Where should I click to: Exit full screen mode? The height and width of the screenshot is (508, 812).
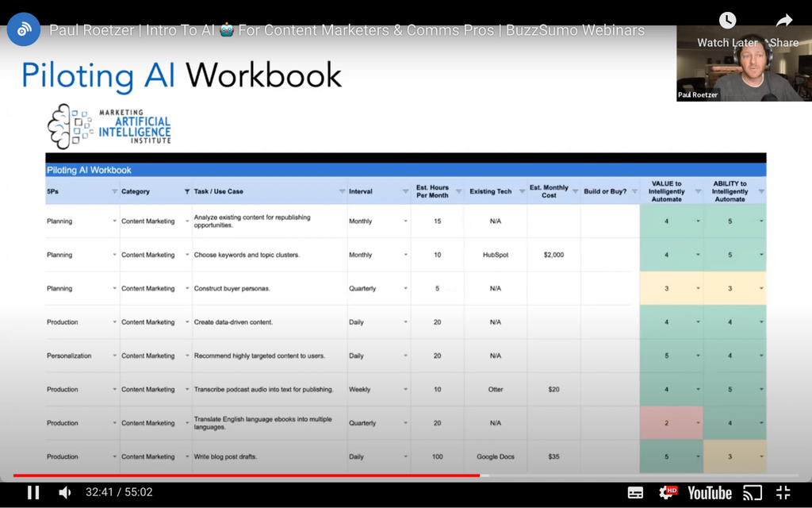pyautogui.click(x=783, y=493)
